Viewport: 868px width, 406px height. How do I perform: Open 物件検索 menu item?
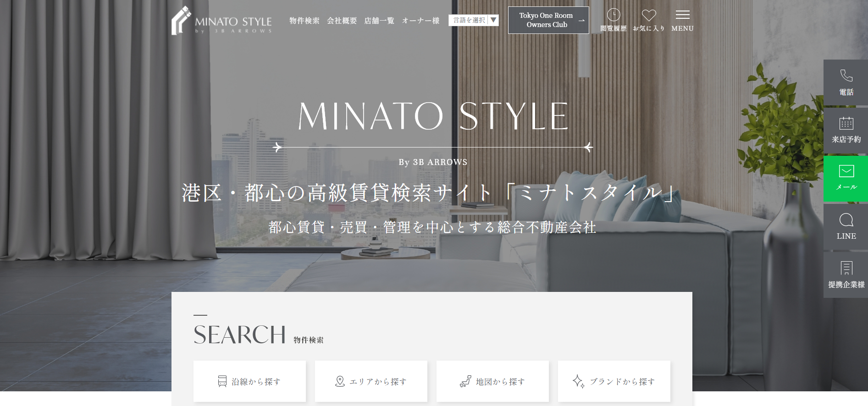pos(304,21)
